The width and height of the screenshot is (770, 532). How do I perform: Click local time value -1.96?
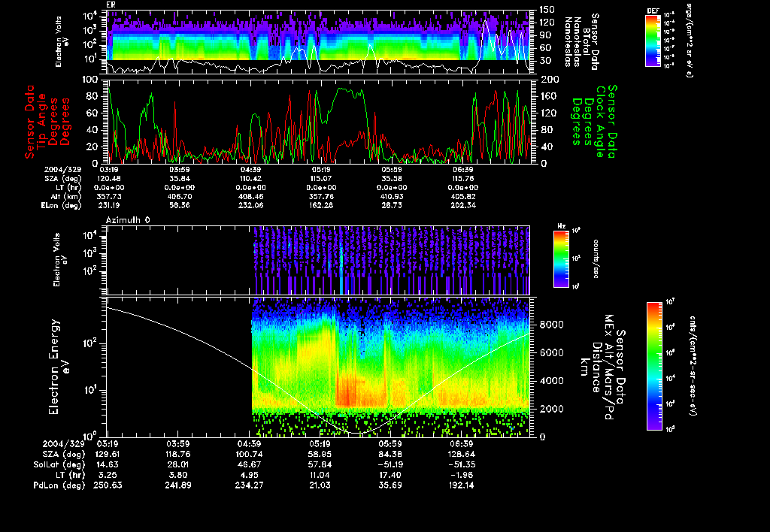[462, 475]
